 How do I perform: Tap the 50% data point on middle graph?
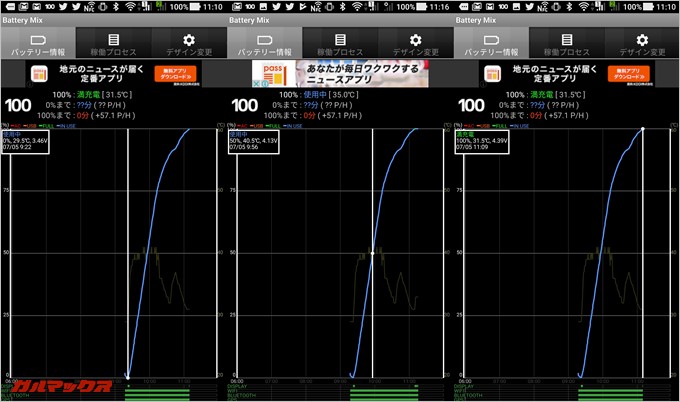click(372, 253)
